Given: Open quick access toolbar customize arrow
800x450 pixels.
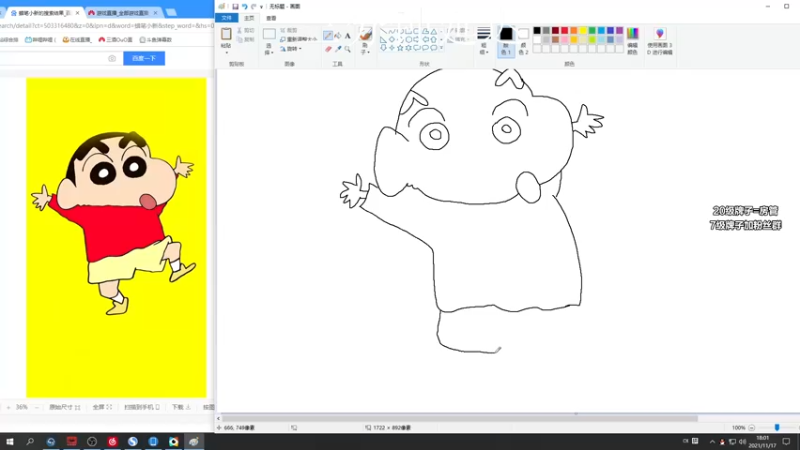Looking at the screenshot, I should 261,7.
